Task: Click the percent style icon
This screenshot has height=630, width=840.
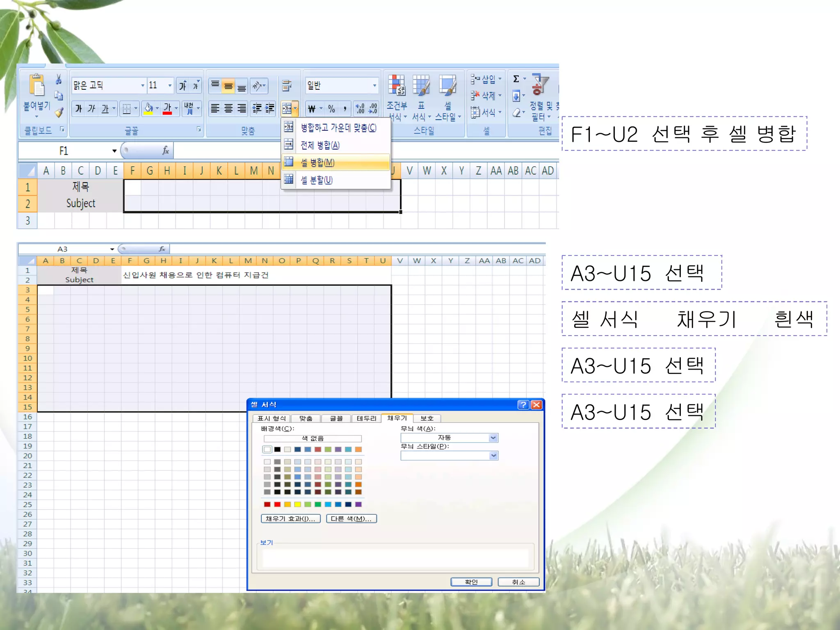Action: [331, 109]
